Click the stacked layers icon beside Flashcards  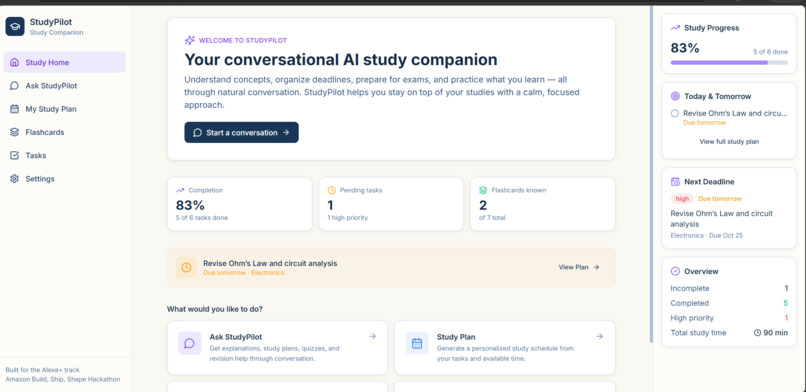click(x=14, y=132)
